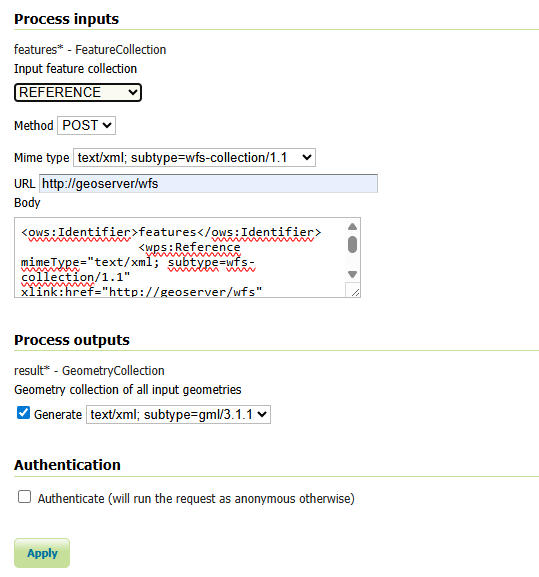This screenshot has height=577, width=539.
Task: Click the Mime type label
Action: (x=42, y=158)
